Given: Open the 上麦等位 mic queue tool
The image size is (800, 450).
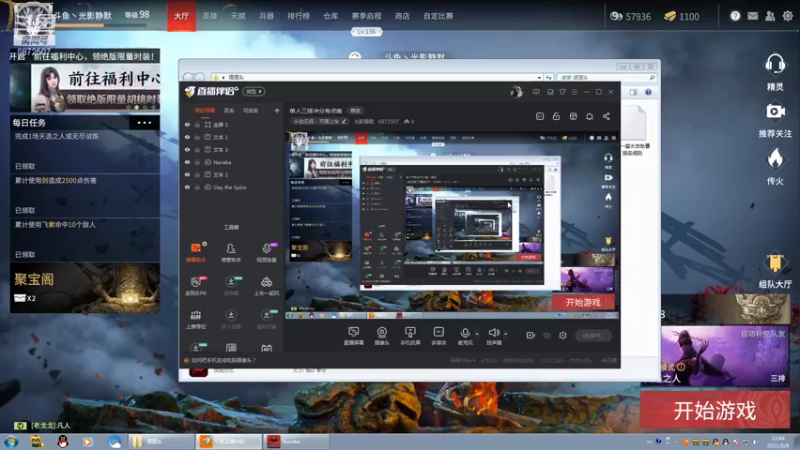Looking at the screenshot, I should (x=195, y=319).
